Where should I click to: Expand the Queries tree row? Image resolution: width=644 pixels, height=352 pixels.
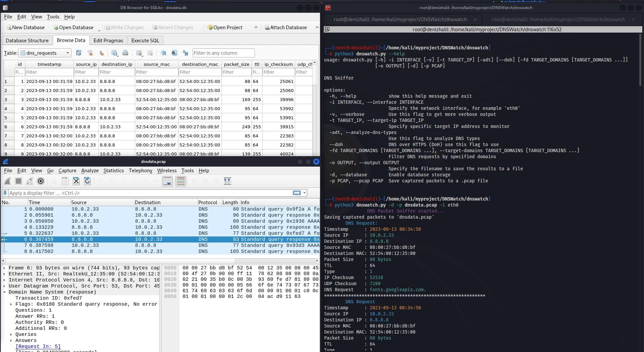[x=11, y=335]
